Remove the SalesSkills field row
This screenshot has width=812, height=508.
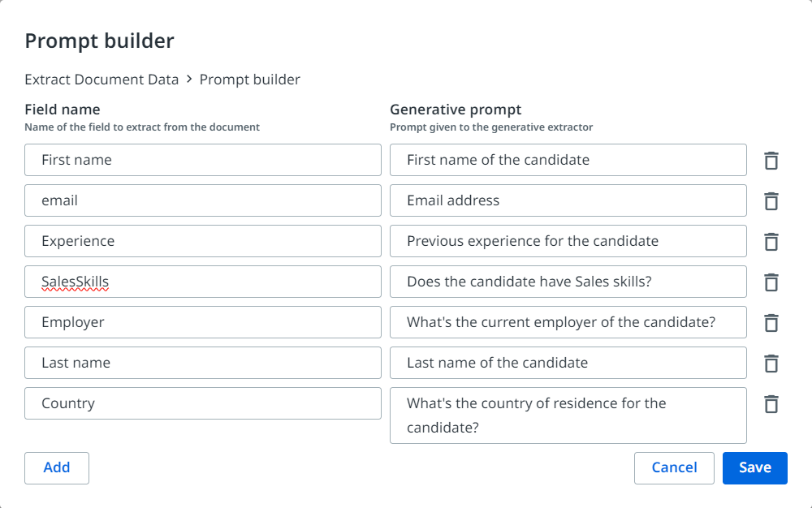(x=771, y=282)
